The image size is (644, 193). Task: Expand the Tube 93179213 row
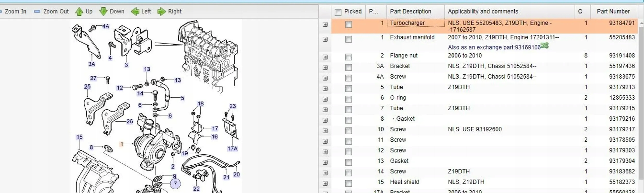(x=325, y=89)
